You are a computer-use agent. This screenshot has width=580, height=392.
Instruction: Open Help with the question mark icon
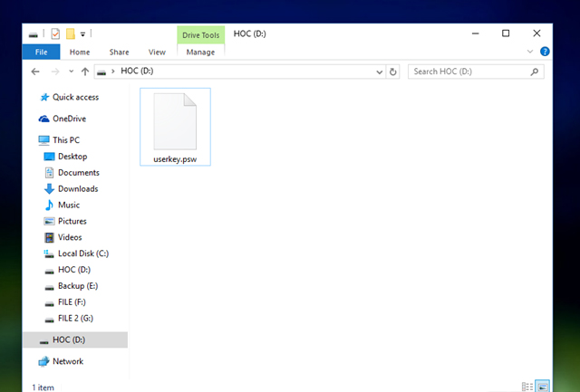[x=545, y=52]
